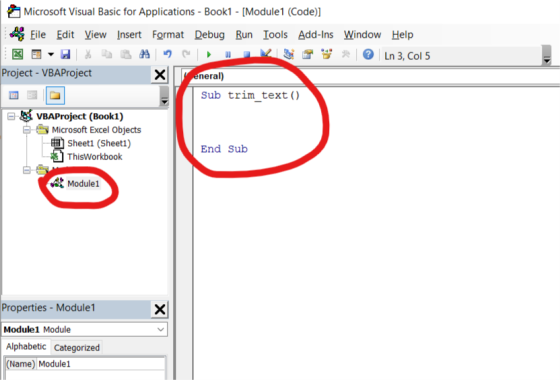Open the View menu
Screen dimensions: 560x380
[95, 35]
